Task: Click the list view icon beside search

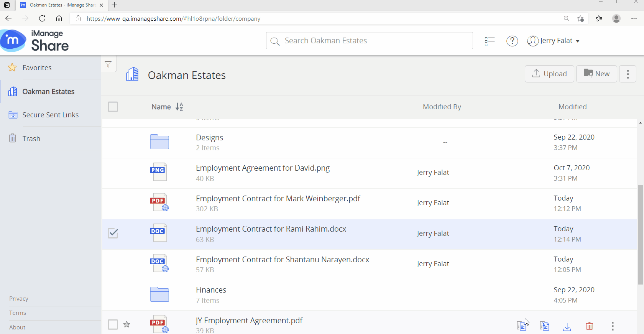Action: (490, 41)
